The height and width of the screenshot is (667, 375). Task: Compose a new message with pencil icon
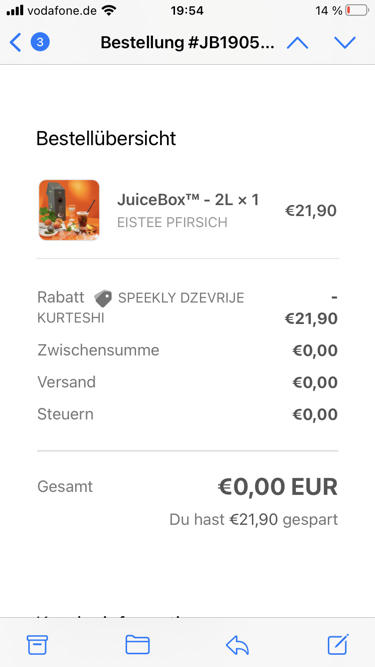[338, 644]
